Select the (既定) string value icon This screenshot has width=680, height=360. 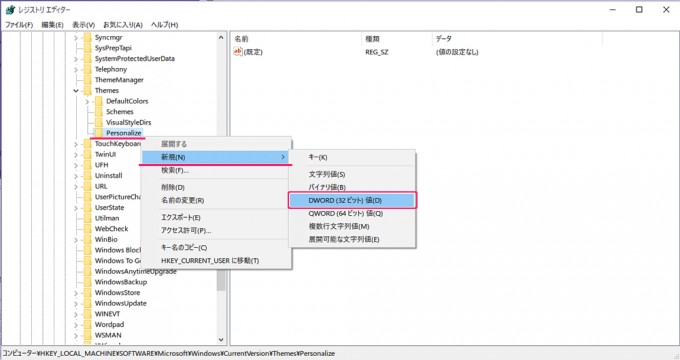[238, 52]
